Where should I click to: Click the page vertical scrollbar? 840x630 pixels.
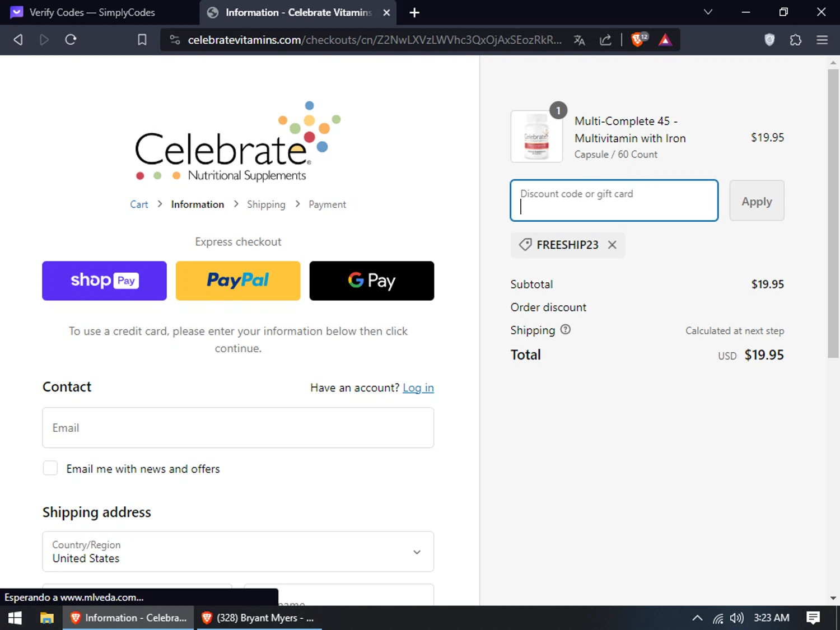[833, 213]
